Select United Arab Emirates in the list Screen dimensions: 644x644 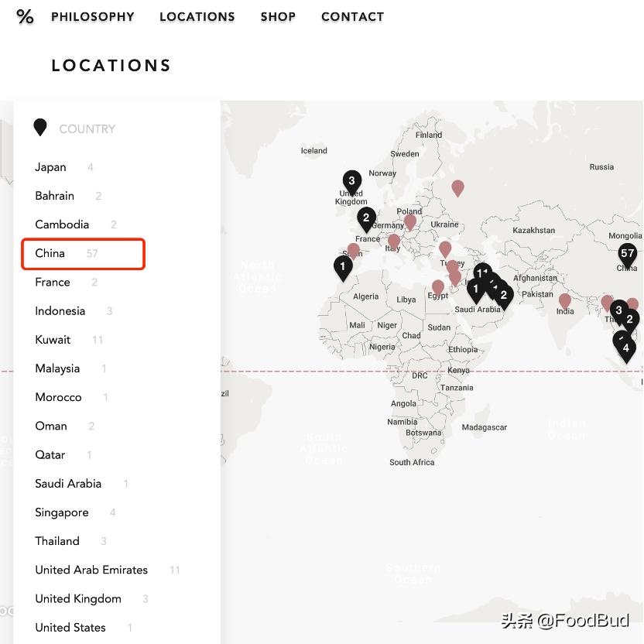click(x=91, y=570)
